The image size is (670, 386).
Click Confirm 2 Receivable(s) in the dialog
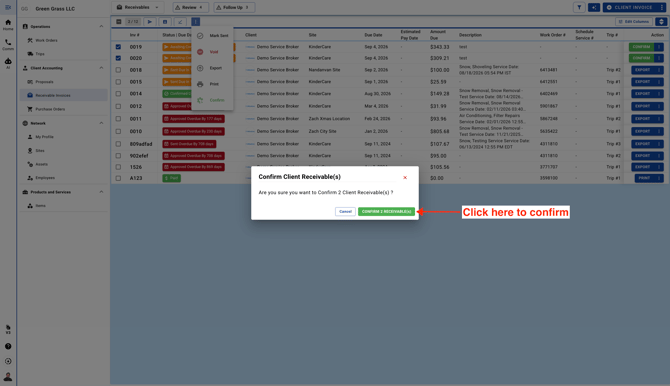(x=386, y=212)
